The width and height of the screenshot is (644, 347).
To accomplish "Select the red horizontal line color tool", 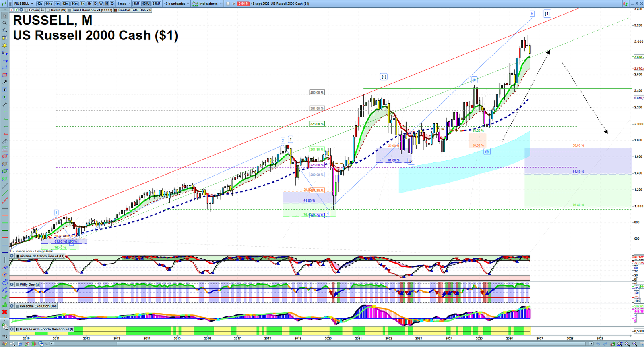I will (x=5, y=238).
